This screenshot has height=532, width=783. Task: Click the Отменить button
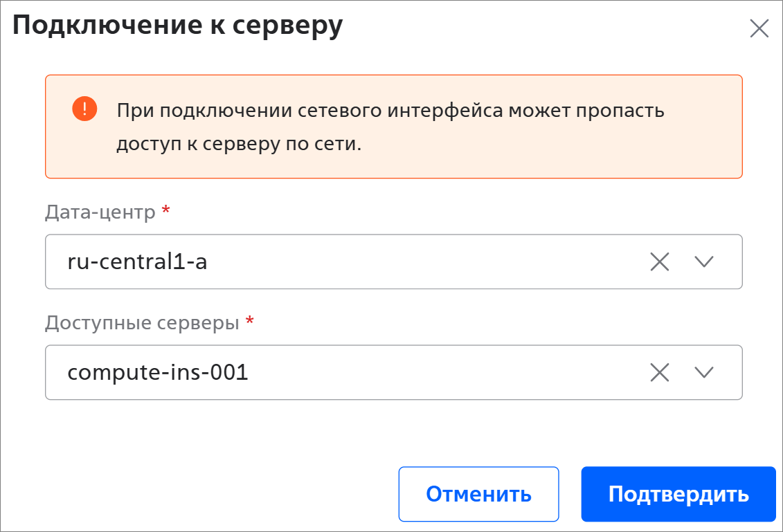[478, 494]
